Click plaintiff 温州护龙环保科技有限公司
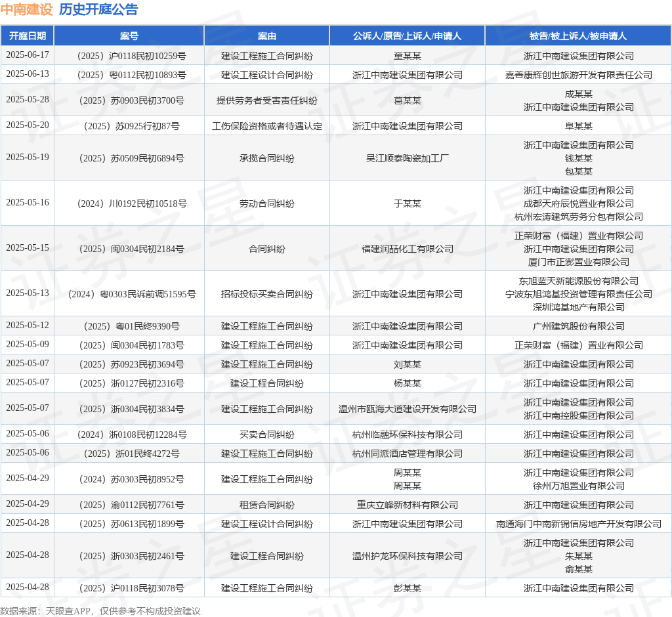The height and width of the screenshot is (617, 672). [407, 556]
